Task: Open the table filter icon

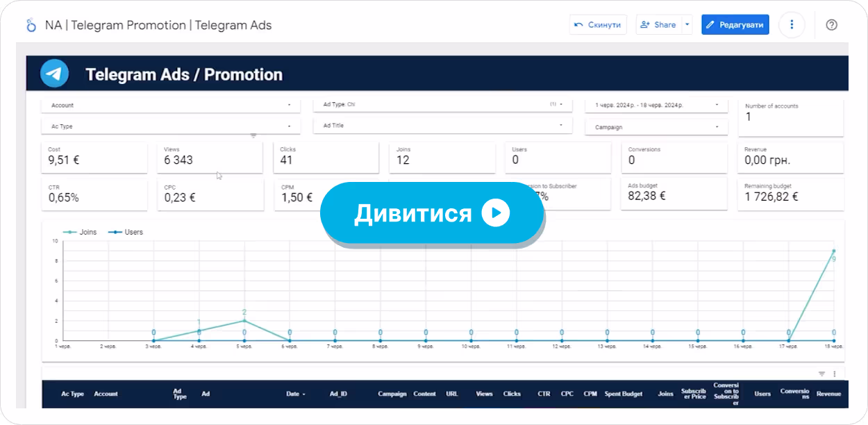Action: pyautogui.click(x=821, y=374)
